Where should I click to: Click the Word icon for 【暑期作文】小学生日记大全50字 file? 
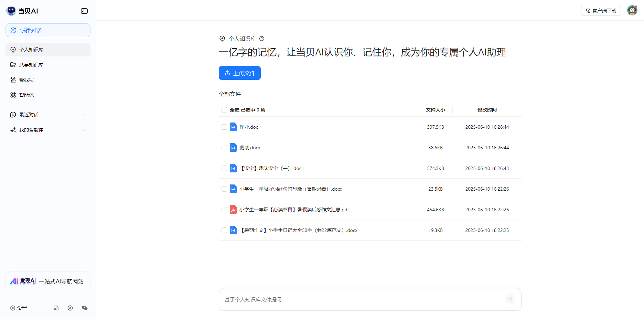pyautogui.click(x=233, y=230)
